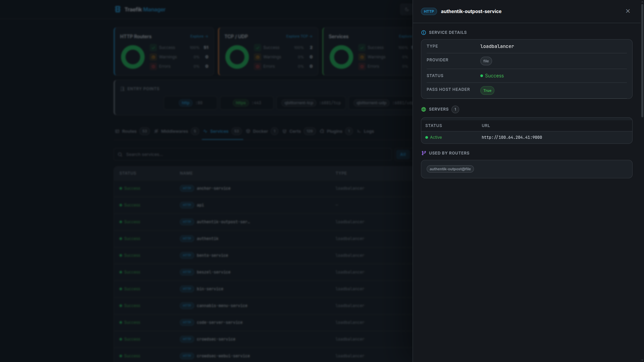The image size is (644, 362).
Task: Click the terminal icon on the Logs tab
Action: [x=359, y=131]
